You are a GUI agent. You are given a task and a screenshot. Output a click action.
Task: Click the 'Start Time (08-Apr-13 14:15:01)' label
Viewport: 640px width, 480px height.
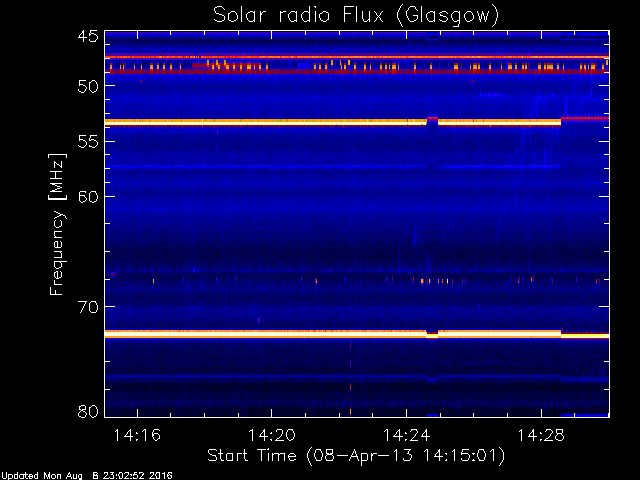356,456
